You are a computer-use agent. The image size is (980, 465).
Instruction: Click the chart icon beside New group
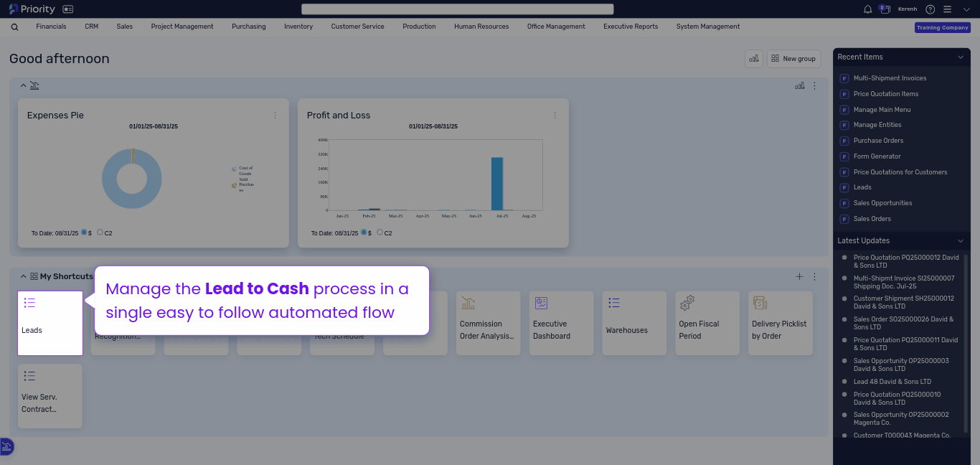click(753, 59)
